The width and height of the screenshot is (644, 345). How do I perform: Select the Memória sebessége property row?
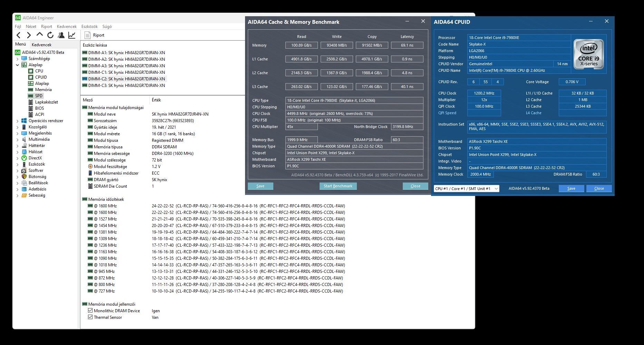[x=140, y=154]
